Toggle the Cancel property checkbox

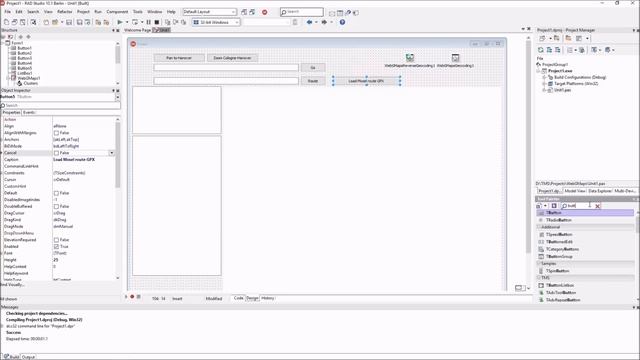tap(56, 153)
